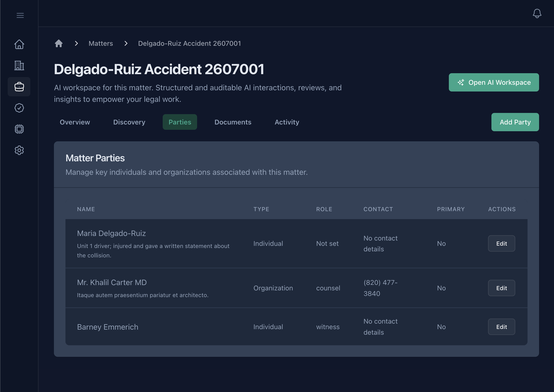
Task: Open AI Workspace button
Action: coord(494,82)
